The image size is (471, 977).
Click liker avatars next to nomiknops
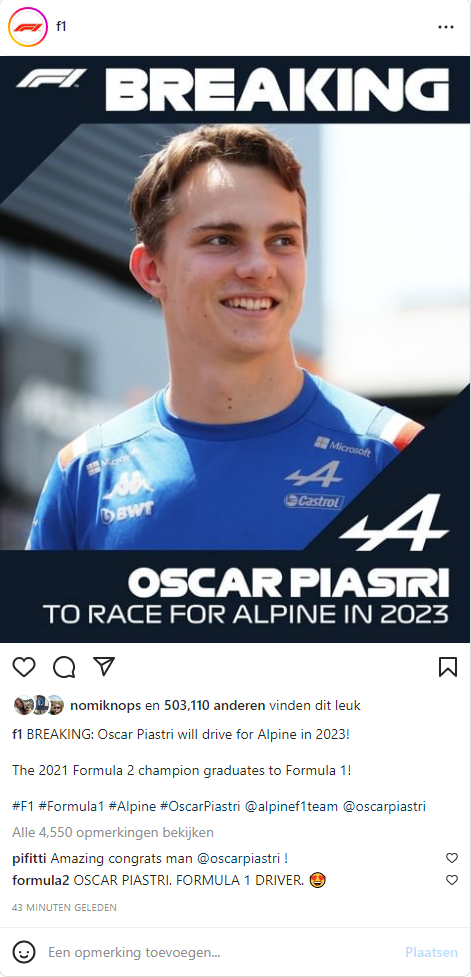pyautogui.click(x=39, y=705)
